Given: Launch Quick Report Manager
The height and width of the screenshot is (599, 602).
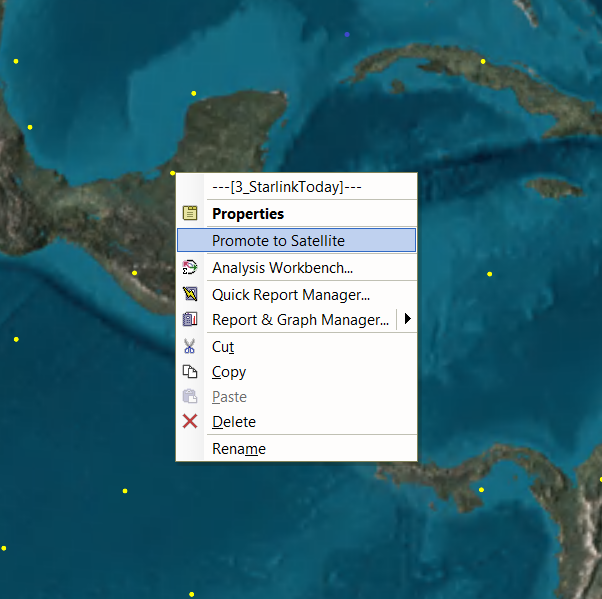Looking at the screenshot, I should tap(296, 295).
